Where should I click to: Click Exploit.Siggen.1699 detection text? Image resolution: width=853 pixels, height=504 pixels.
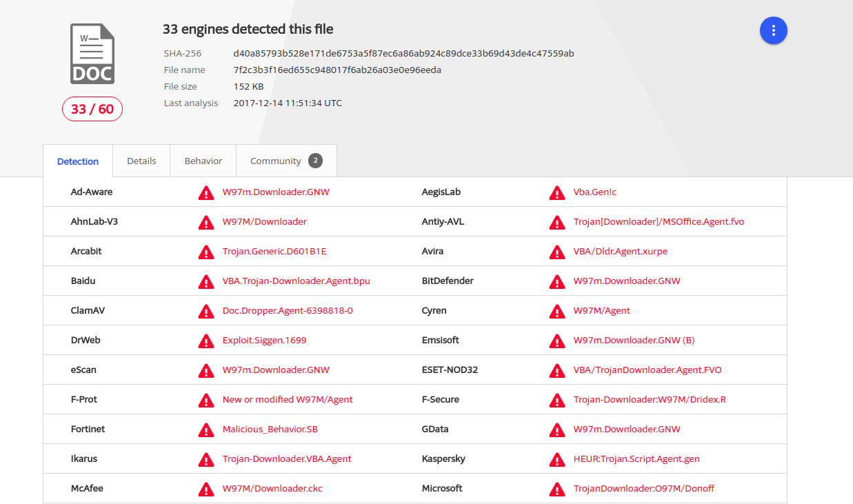pyautogui.click(x=265, y=340)
